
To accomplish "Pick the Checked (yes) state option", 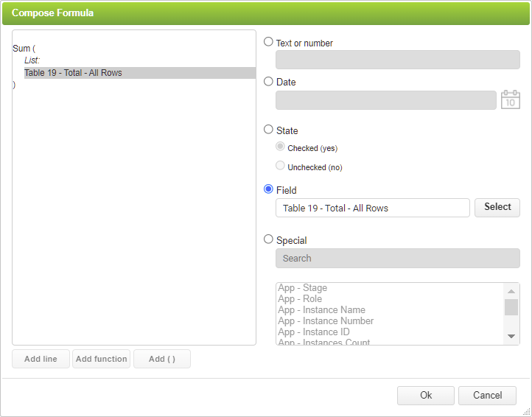I will tap(280, 146).
